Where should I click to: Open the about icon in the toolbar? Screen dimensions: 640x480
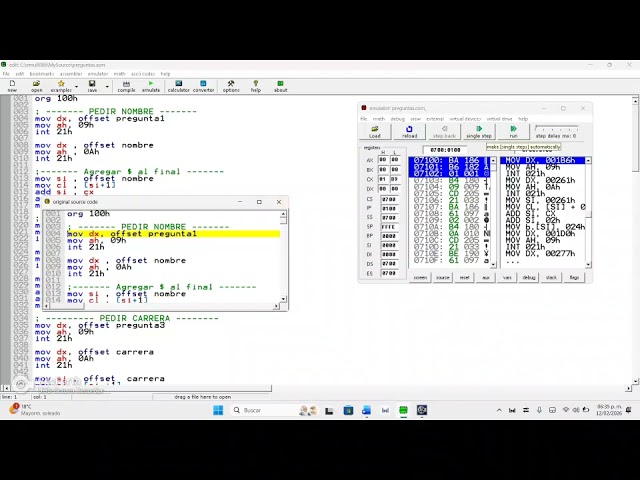point(280,86)
